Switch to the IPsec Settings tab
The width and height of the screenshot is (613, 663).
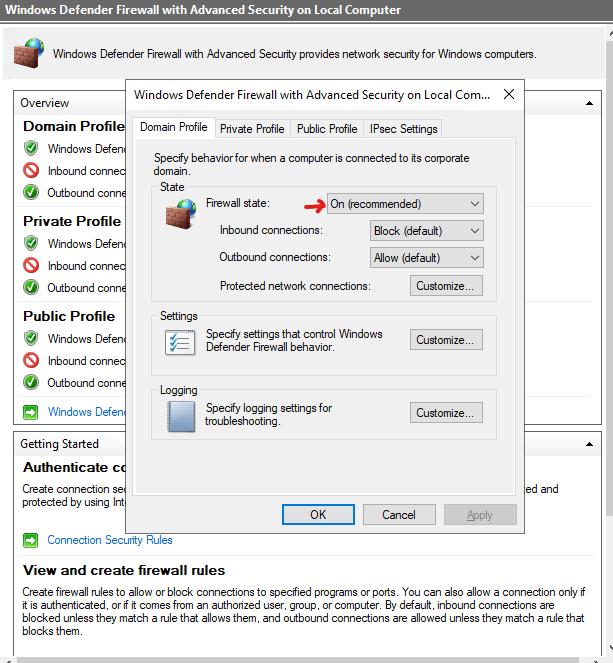(403, 129)
